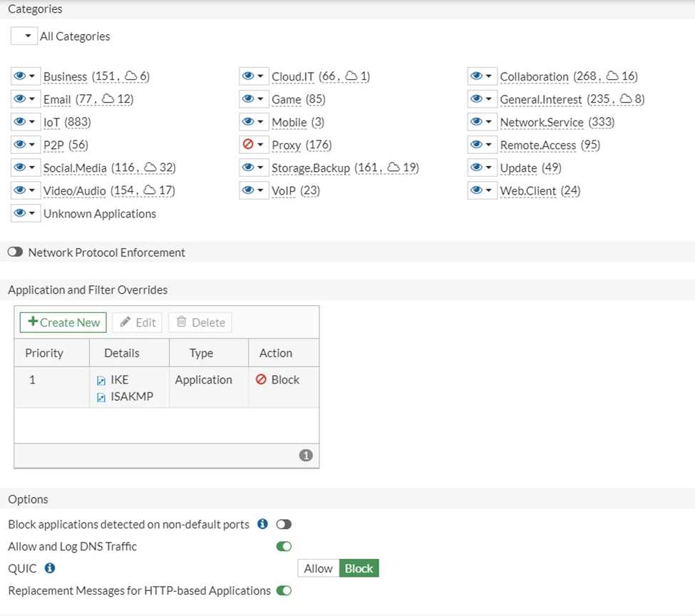Click the eye icon for Video/Audio category
The width and height of the screenshot is (695, 616).
(x=20, y=190)
